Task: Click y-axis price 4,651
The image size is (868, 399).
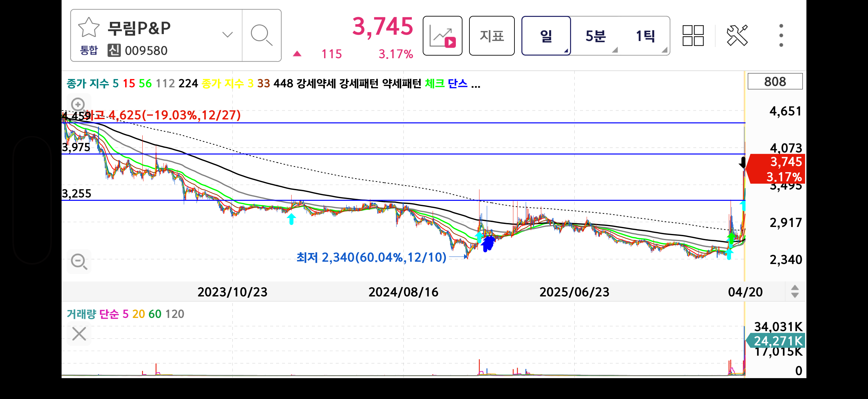Action: (x=786, y=111)
